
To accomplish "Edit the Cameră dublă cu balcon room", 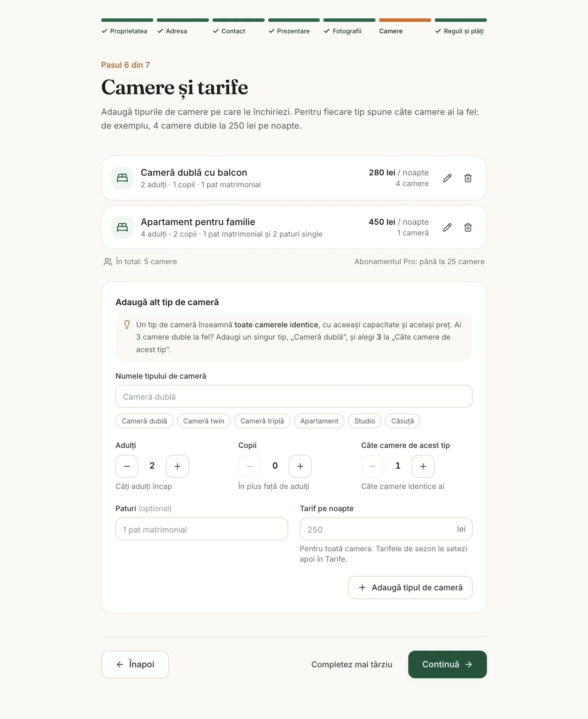I will (x=447, y=178).
